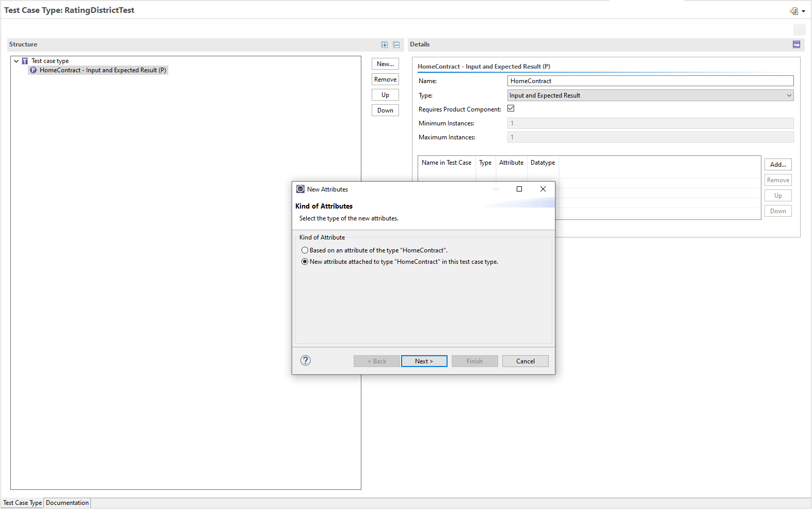The width and height of the screenshot is (812, 509).
Task: Click the 'Details' section title
Action: [x=420, y=44]
